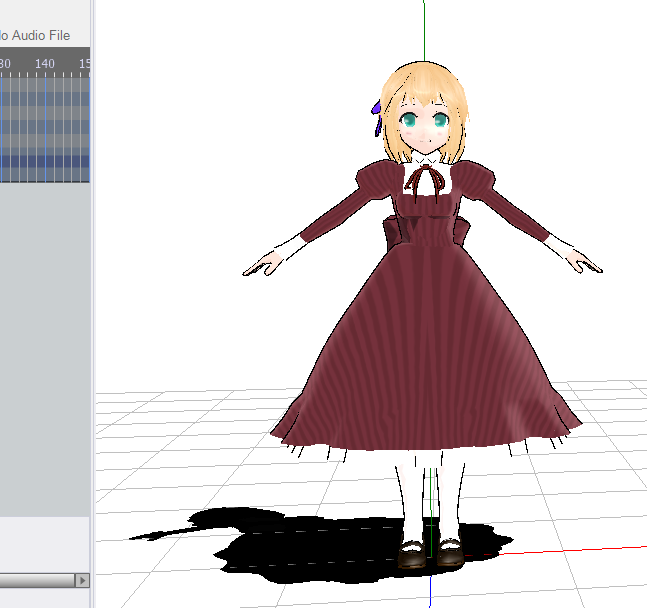Select frame 140 on the timeline ruler
This screenshot has width=647, height=608.
(45, 64)
